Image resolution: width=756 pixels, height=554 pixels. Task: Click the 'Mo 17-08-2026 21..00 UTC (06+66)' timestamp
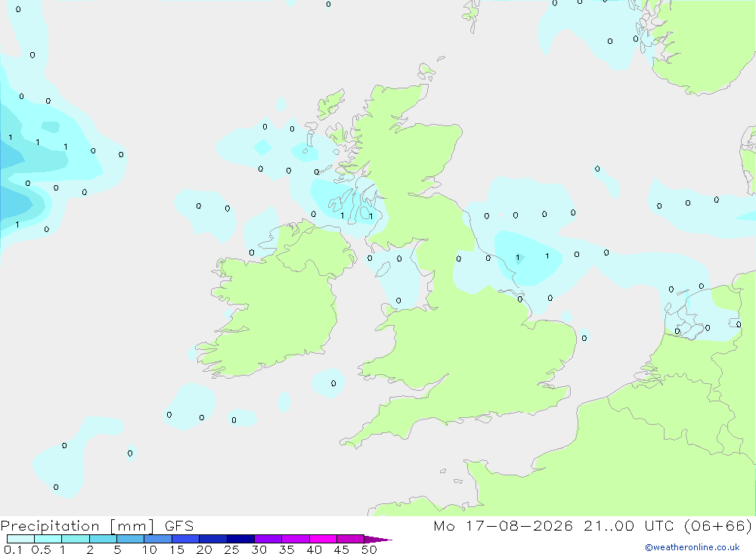(593, 526)
